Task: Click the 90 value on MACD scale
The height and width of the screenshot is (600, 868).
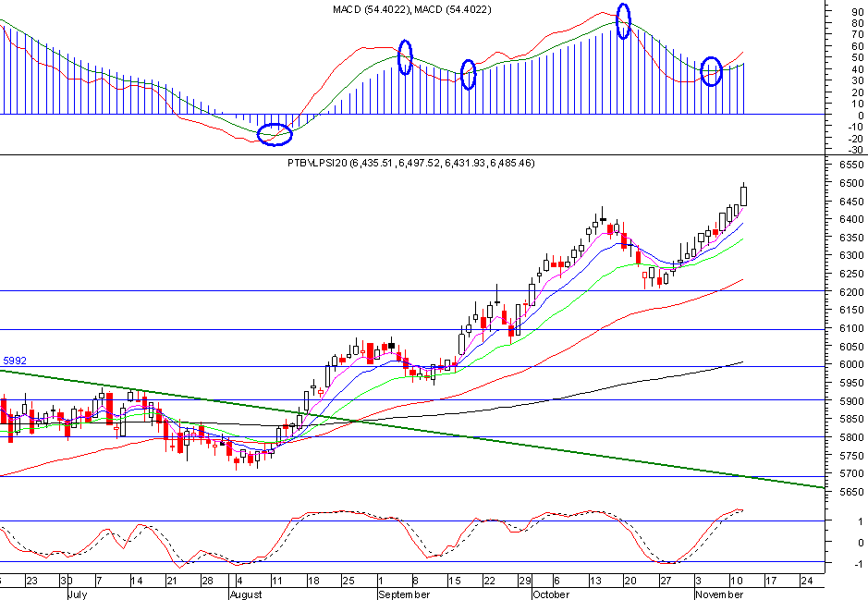Action: tap(858, 12)
